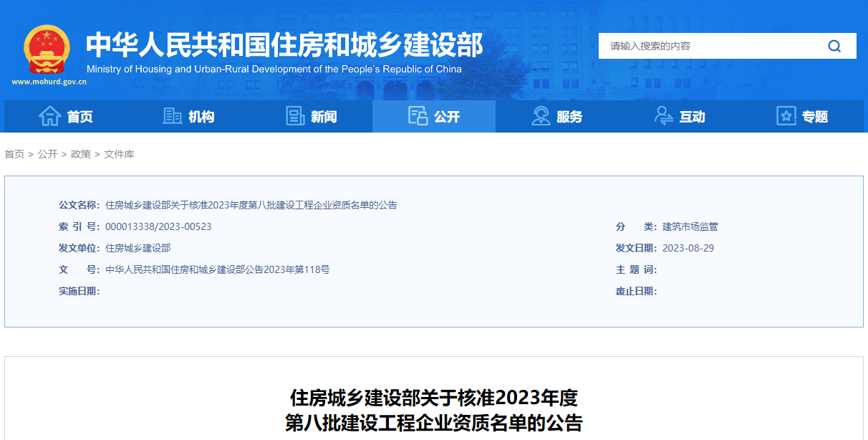This screenshot has width=868, height=440.
Task: Click the building icon beside 机构
Action: coord(173,116)
